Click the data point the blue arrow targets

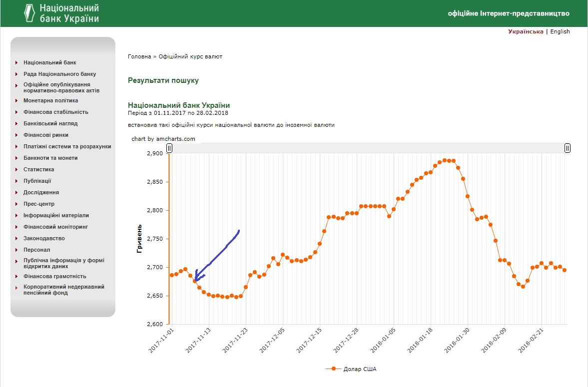195,281
